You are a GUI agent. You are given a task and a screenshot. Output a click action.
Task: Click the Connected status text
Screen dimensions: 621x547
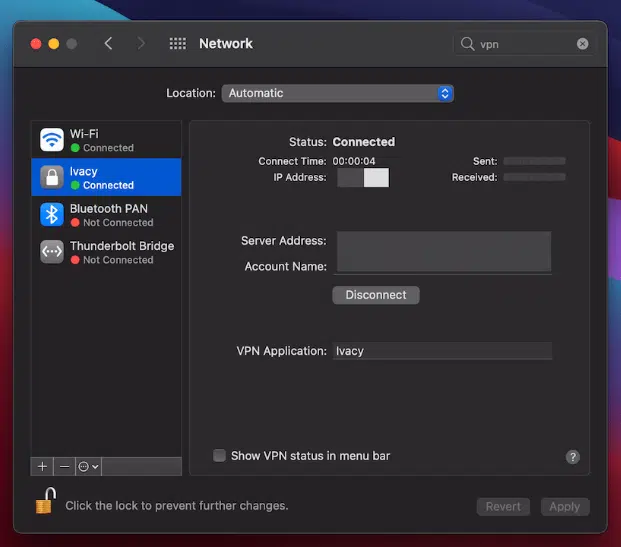(x=364, y=142)
